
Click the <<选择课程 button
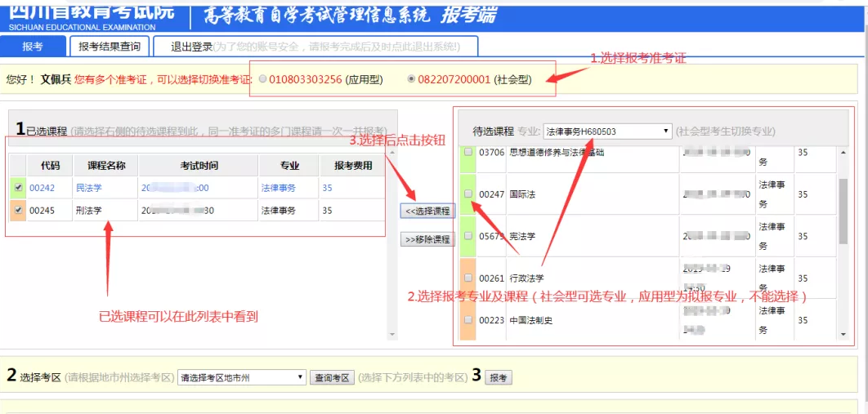point(427,211)
